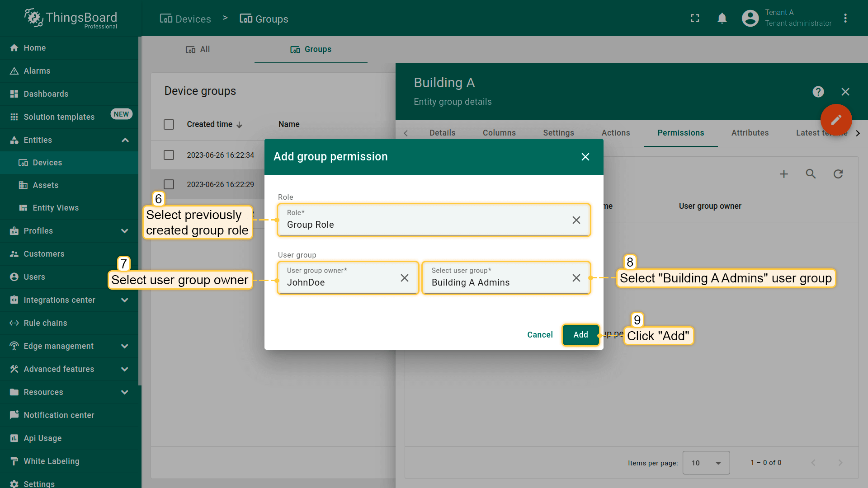
Task: Clear the Group Role selection
Action: tap(576, 220)
